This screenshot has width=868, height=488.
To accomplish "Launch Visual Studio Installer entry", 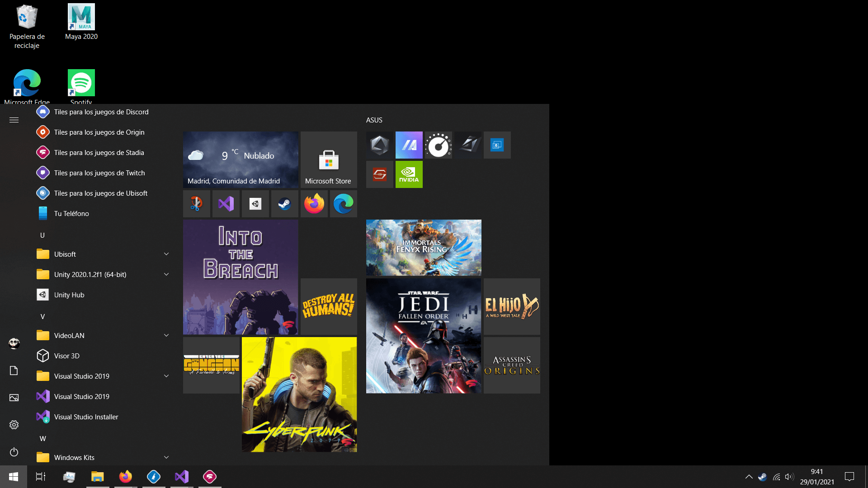I will click(x=86, y=417).
